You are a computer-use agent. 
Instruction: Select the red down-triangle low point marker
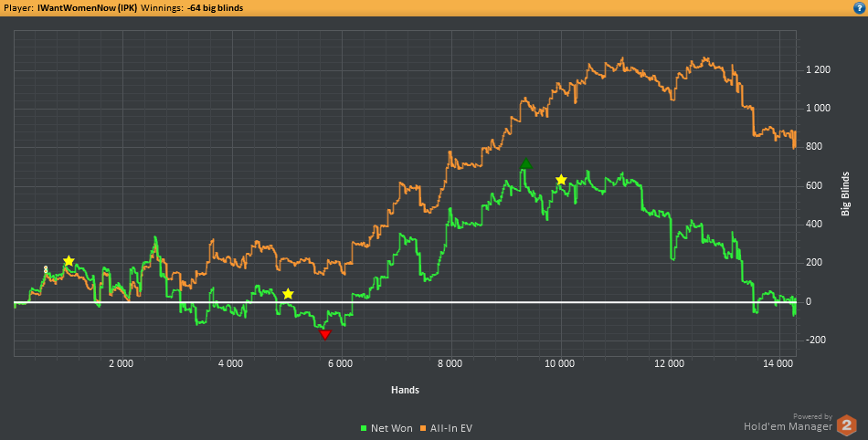[x=325, y=335]
